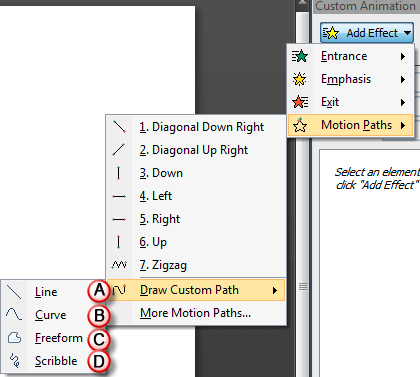Image resolution: width=420 pixels, height=377 pixels.
Task: Choose Diagonal Up Right motion path
Action: click(196, 150)
